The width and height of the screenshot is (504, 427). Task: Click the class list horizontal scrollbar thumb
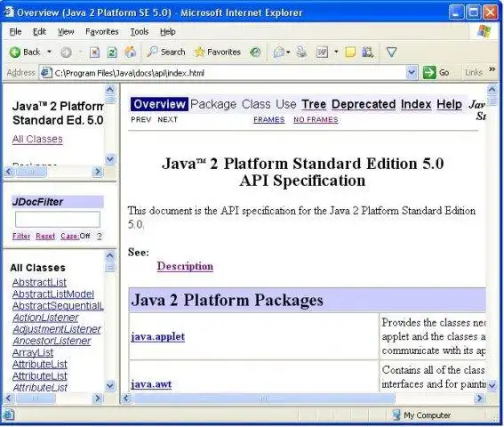(36, 399)
